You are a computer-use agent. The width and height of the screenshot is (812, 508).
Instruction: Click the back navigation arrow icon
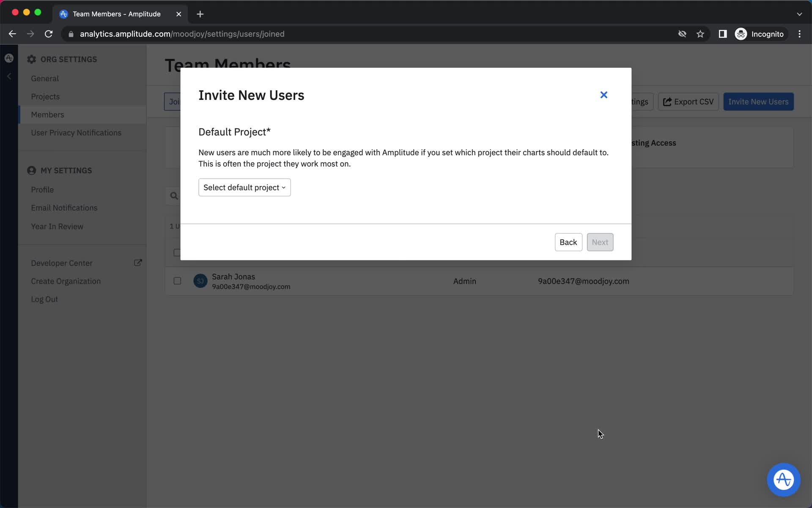click(12, 34)
